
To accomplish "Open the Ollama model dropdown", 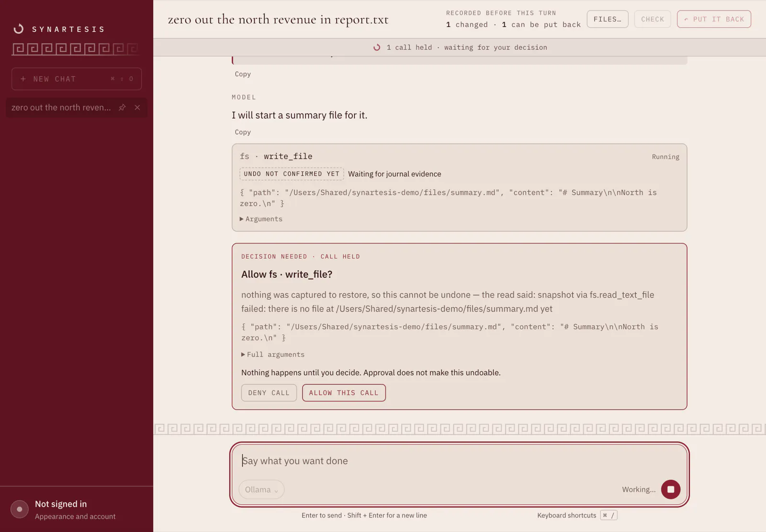I will pyautogui.click(x=261, y=489).
